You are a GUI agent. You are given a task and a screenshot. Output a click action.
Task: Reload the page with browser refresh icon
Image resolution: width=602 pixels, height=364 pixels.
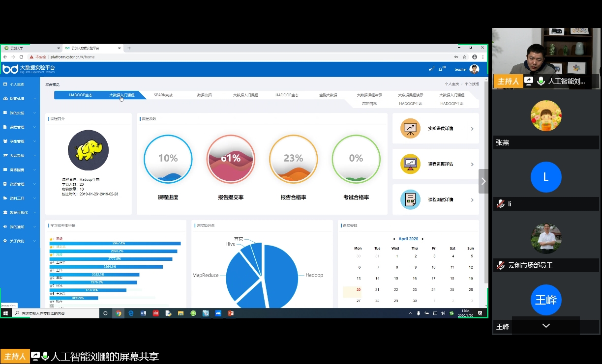tap(21, 57)
